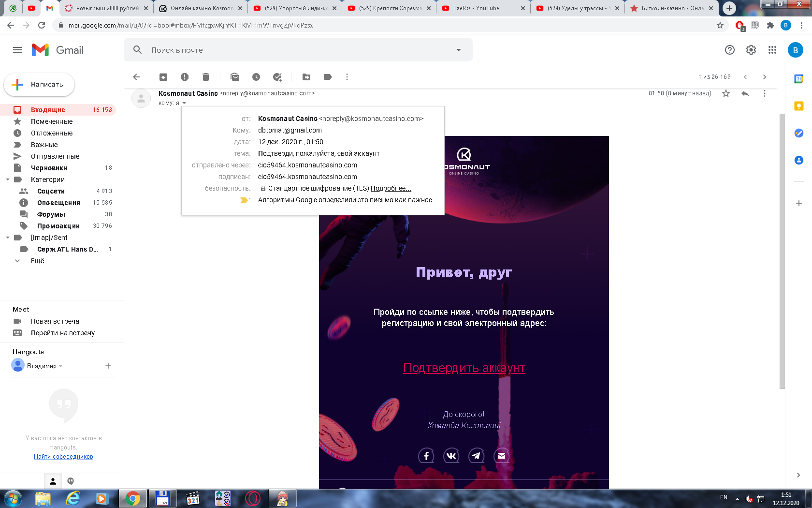812x508 pixels.
Task: Reply to Kosmonaut Casino email
Action: [745, 93]
